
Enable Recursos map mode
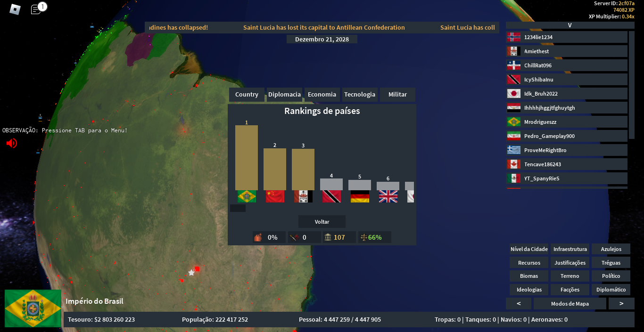coord(529,263)
